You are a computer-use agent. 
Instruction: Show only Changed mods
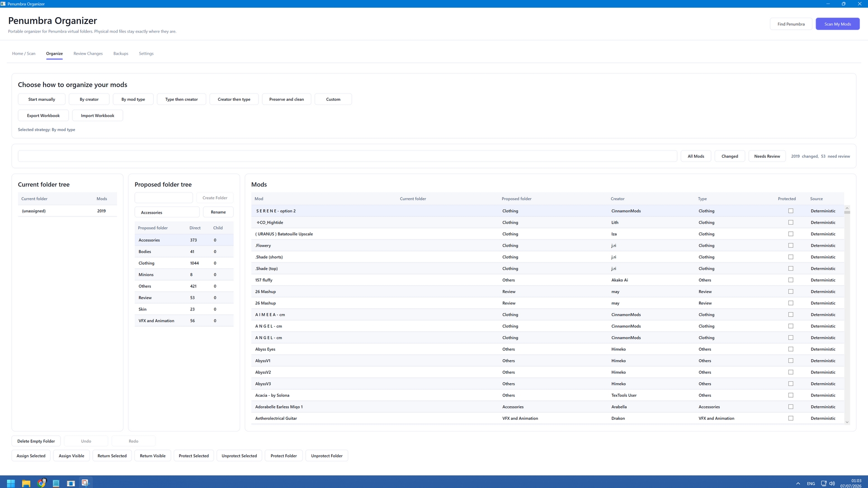click(730, 156)
